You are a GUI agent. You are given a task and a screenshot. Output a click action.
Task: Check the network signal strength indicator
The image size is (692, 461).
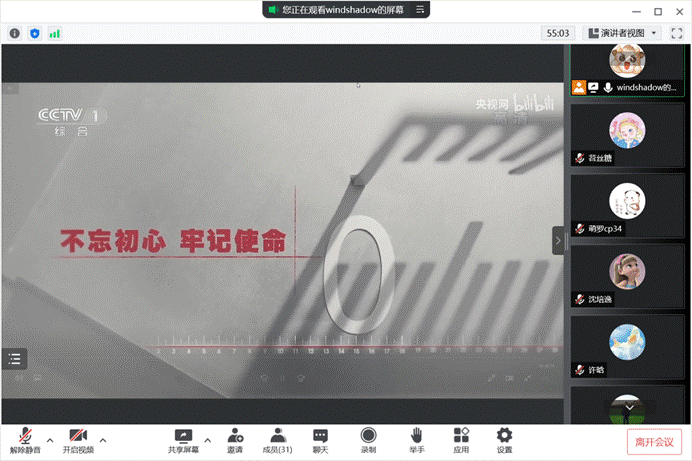pos(54,33)
